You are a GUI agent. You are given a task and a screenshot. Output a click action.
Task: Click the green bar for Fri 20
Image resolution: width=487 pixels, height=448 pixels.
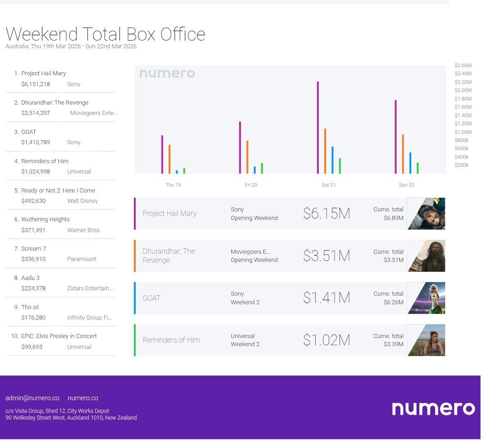tap(262, 168)
